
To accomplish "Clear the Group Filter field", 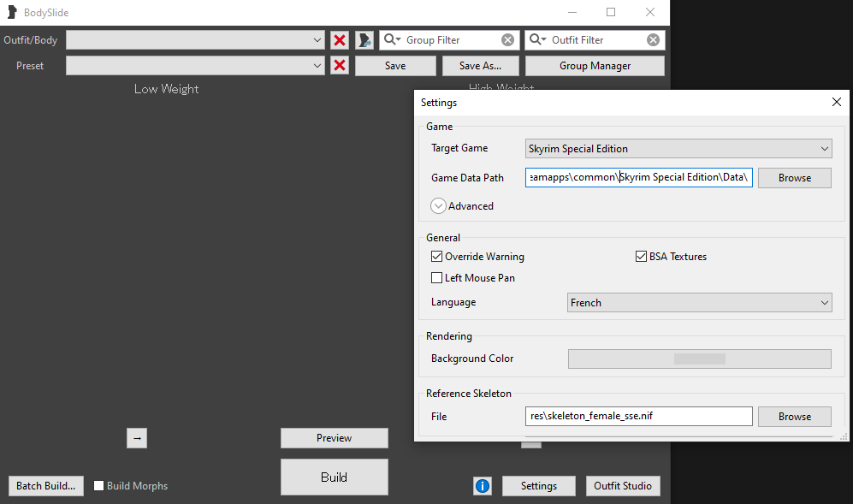I will [x=507, y=39].
